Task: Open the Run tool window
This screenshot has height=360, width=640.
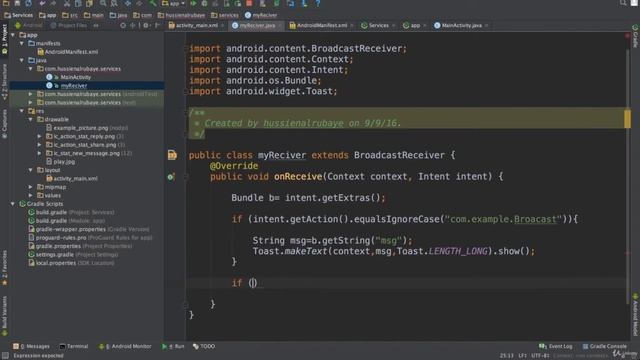Action: [x=173, y=347]
